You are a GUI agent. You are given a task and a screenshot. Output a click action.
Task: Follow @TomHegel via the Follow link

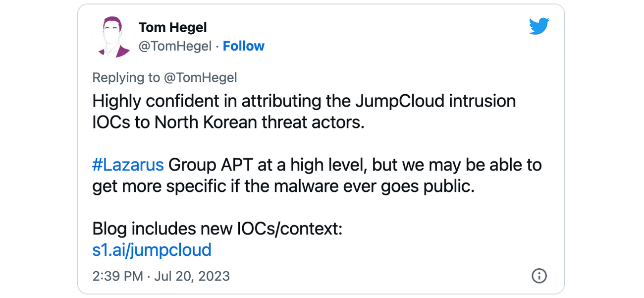pos(244,46)
